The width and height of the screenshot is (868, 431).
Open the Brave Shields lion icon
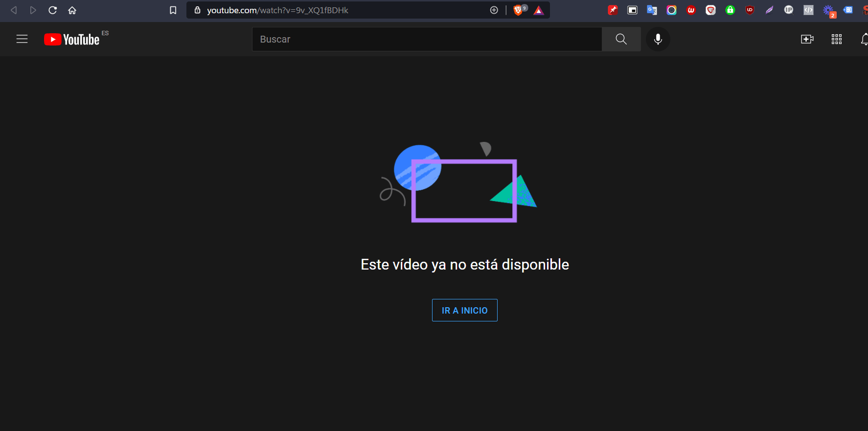tap(519, 10)
